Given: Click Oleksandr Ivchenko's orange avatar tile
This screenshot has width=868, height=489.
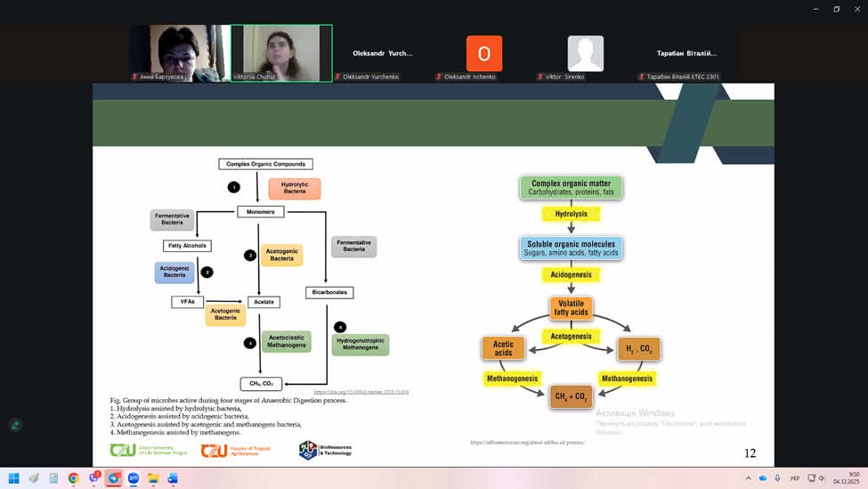Looking at the screenshot, I should click(484, 53).
